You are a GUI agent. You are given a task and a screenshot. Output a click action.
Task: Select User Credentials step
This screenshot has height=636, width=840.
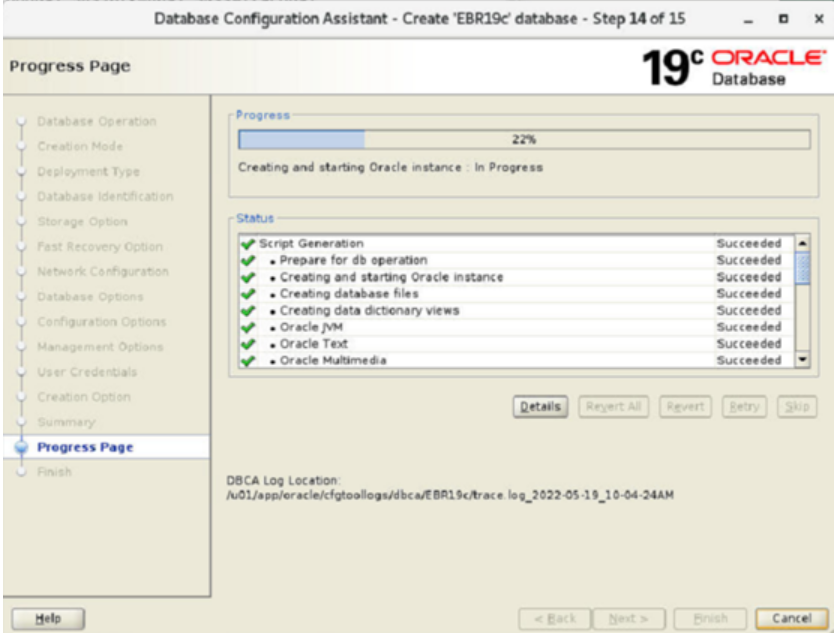pyautogui.click(x=87, y=372)
